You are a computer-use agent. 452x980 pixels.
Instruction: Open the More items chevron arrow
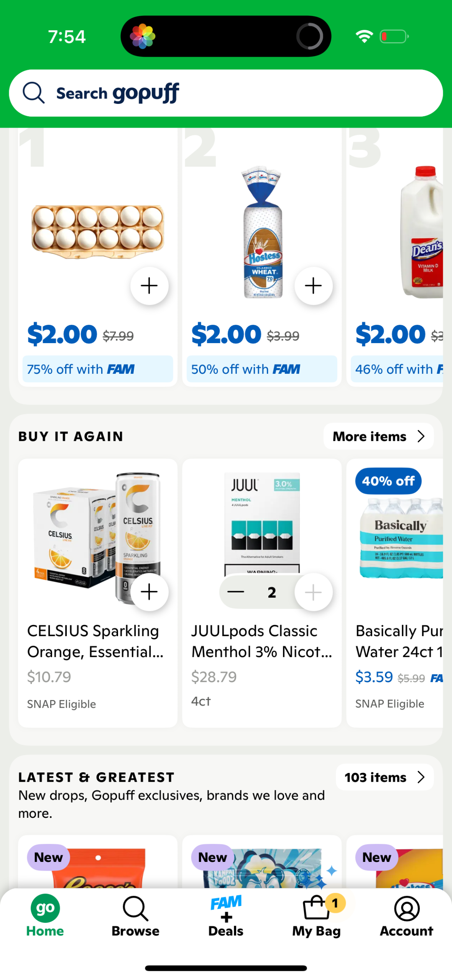tap(421, 436)
